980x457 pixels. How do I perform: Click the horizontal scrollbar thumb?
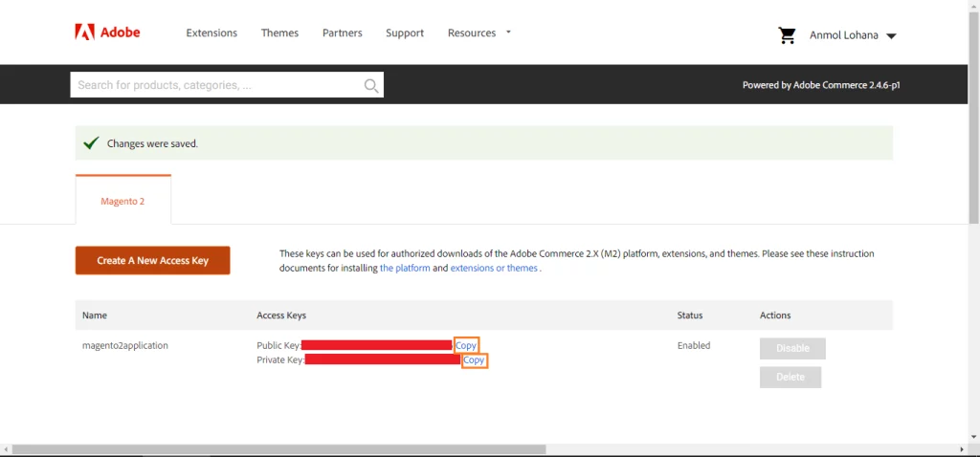[x=278, y=449]
